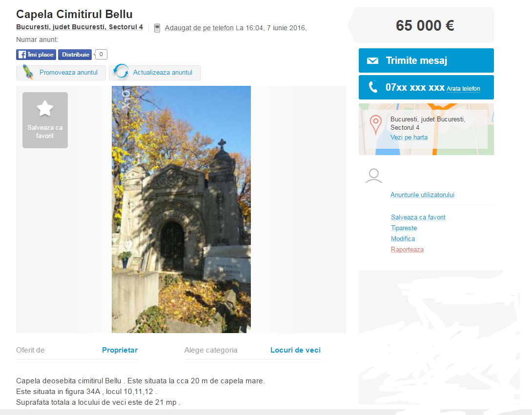Like the ad with Facebook Îmi place
Viewport: 532px width, 415px height.
coord(36,55)
